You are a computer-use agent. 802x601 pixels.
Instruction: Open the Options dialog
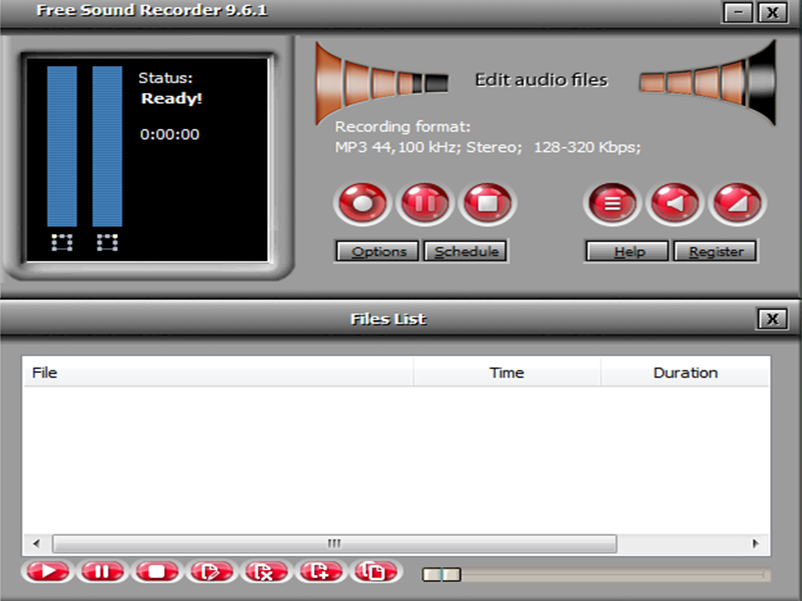377,251
